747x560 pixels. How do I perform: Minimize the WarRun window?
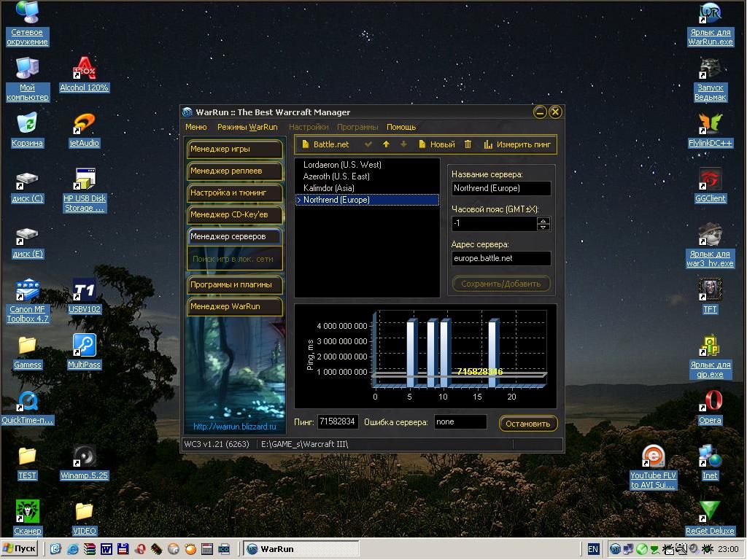coord(540,112)
